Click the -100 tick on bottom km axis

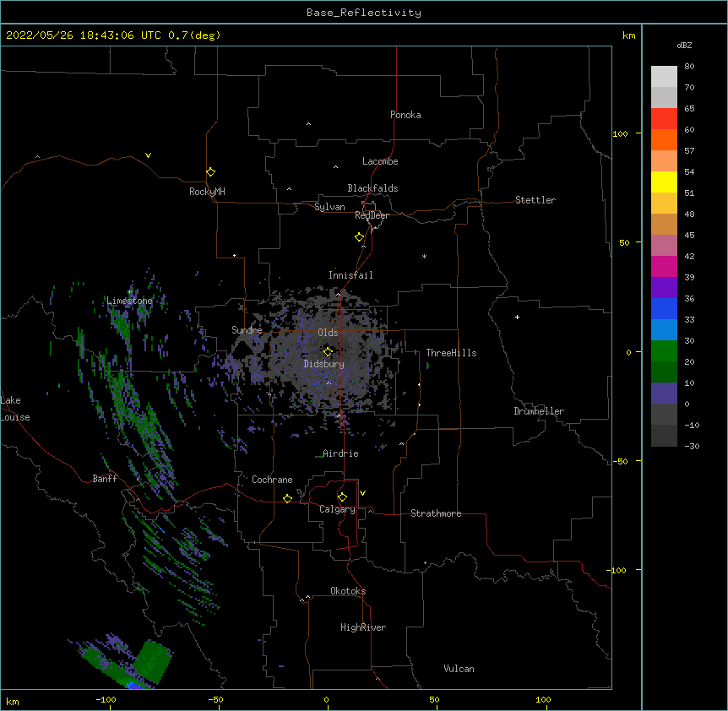click(x=106, y=700)
